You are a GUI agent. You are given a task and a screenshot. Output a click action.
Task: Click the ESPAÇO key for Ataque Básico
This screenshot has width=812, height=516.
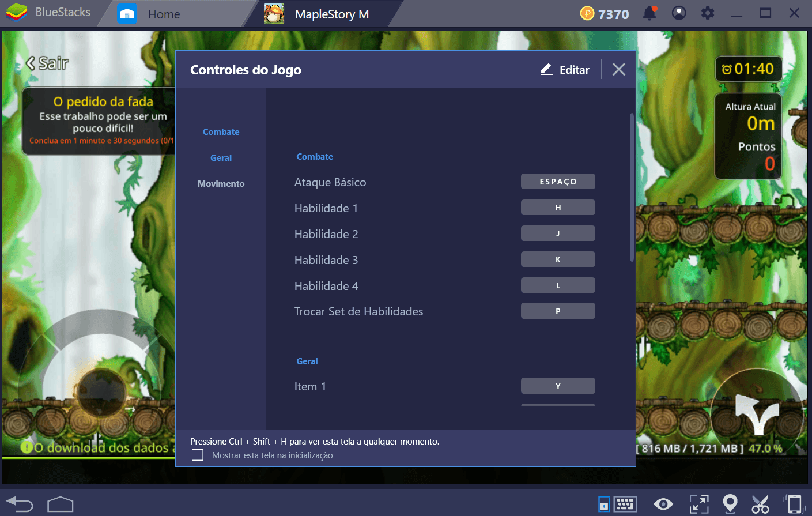[558, 182]
